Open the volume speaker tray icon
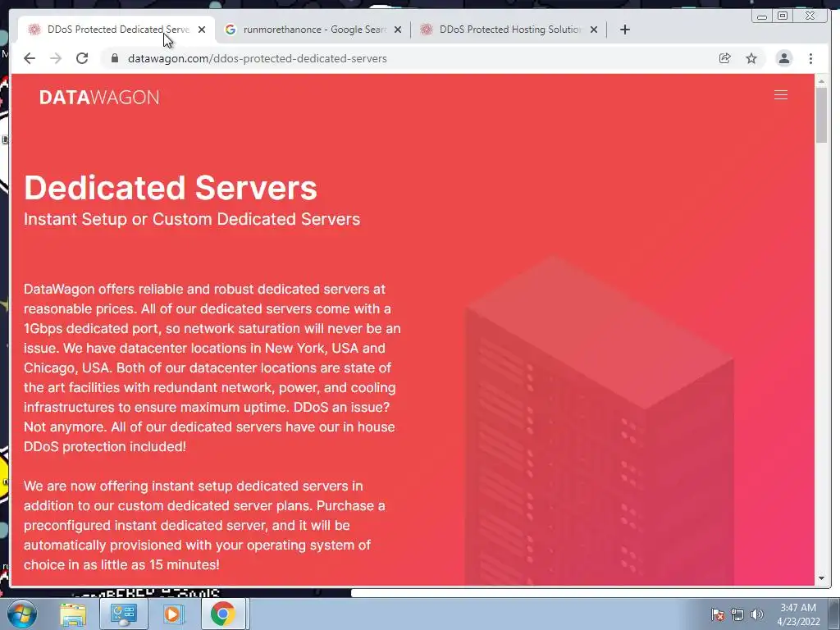Image resolution: width=840 pixels, height=630 pixels. point(757,614)
